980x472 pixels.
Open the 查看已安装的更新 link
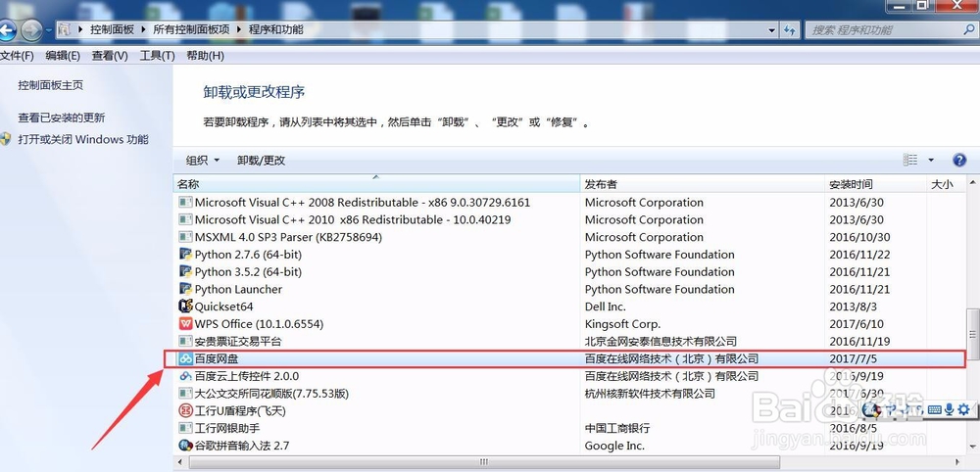click(61, 118)
